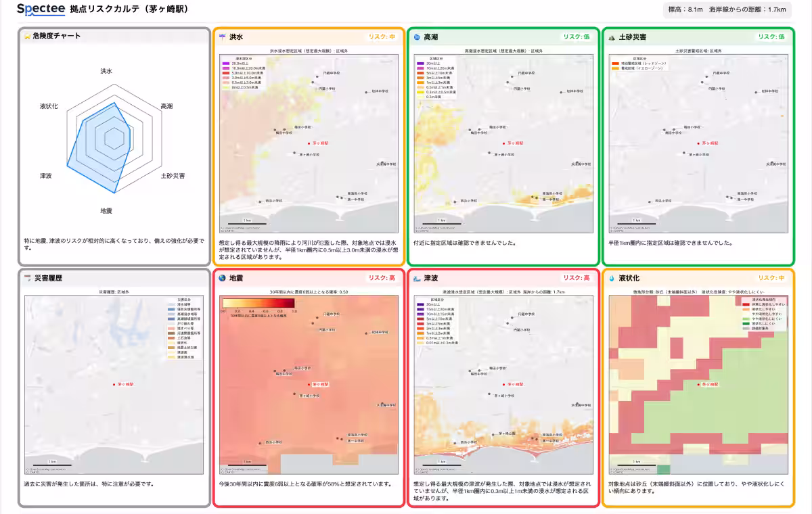Click the flood panel icon next to 洪水

click(x=223, y=37)
